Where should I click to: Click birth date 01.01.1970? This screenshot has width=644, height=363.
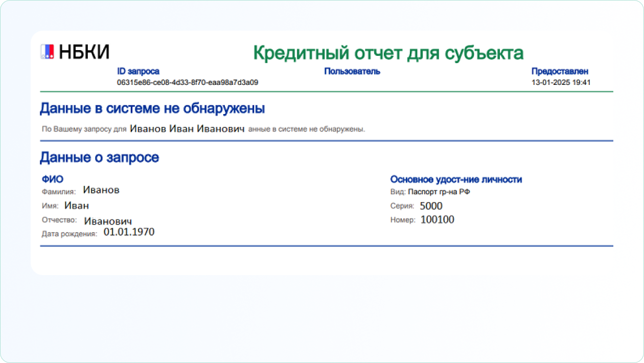click(129, 232)
